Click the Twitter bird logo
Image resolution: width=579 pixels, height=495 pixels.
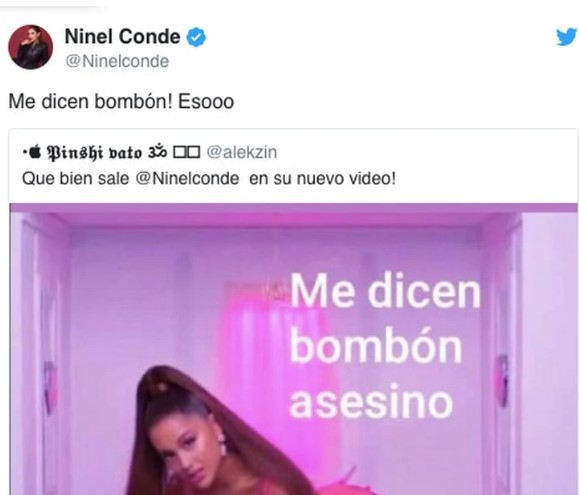click(x=566, y=37)
